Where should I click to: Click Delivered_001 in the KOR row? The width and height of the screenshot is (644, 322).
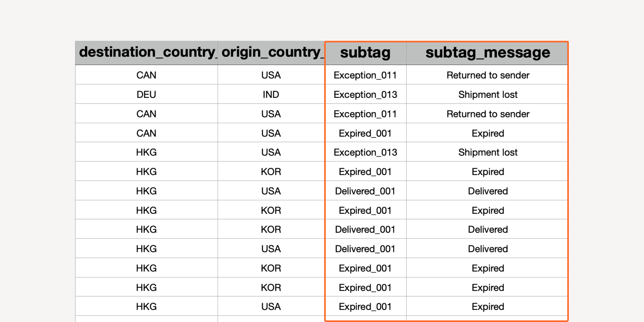point(365,229)
